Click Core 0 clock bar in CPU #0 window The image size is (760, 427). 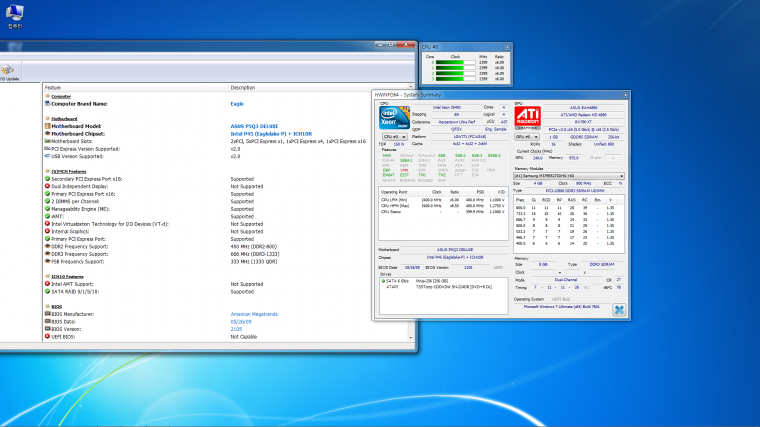tap(455, 63)
